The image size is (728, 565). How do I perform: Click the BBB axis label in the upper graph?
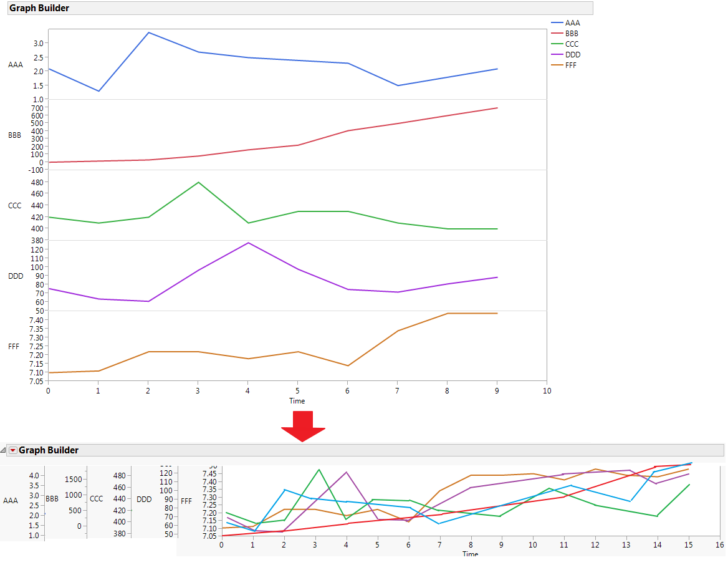point(14,135)
